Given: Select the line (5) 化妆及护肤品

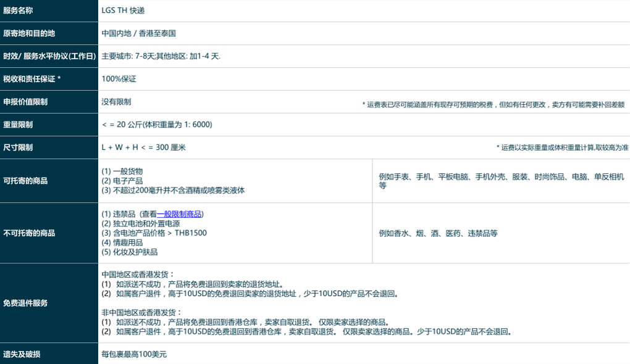Looking at the screenshot, I should pyautogui.click(x=129, y=252).
